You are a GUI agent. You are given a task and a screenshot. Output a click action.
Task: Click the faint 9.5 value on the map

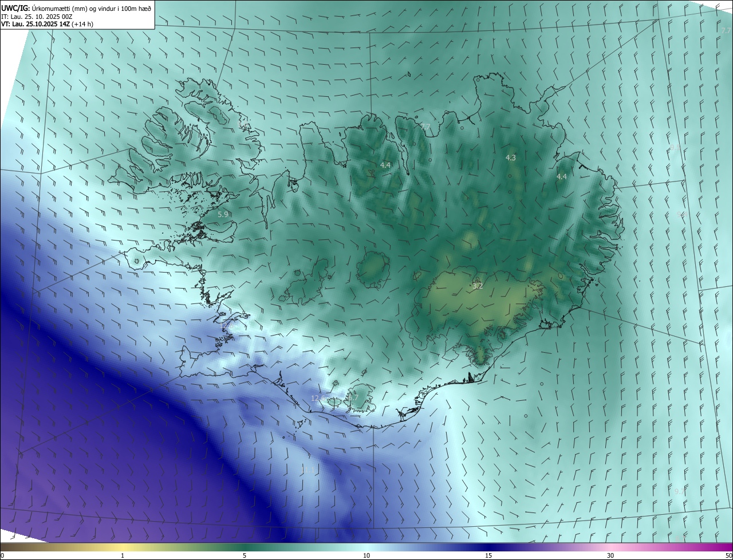(x=676, y=147)
